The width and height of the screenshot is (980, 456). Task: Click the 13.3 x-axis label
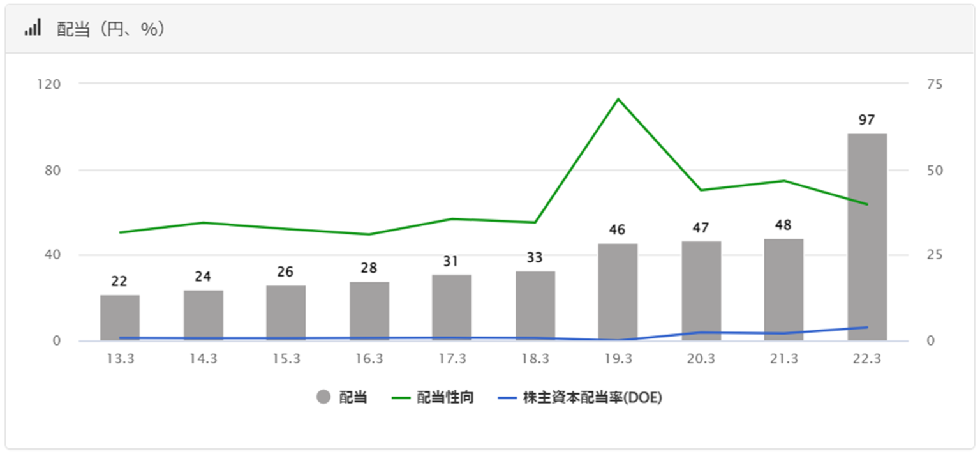coord(120,360)
